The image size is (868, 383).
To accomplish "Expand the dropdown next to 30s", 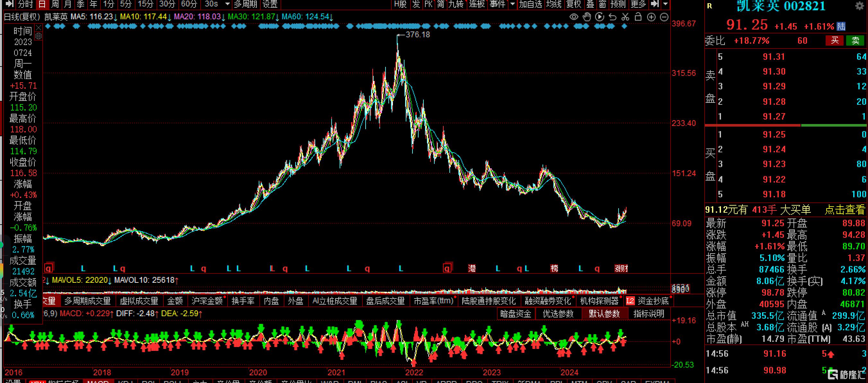I will pyautogui.click(x=228, y=4).
